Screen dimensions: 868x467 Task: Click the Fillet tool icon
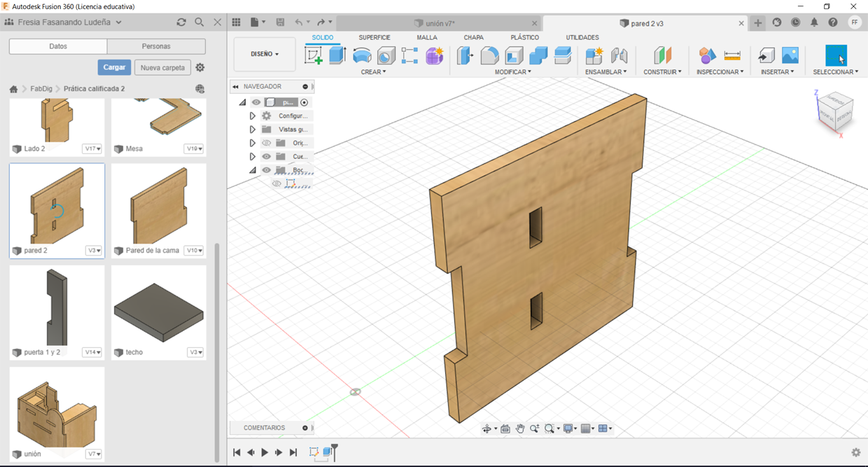[x=490, y=56]
